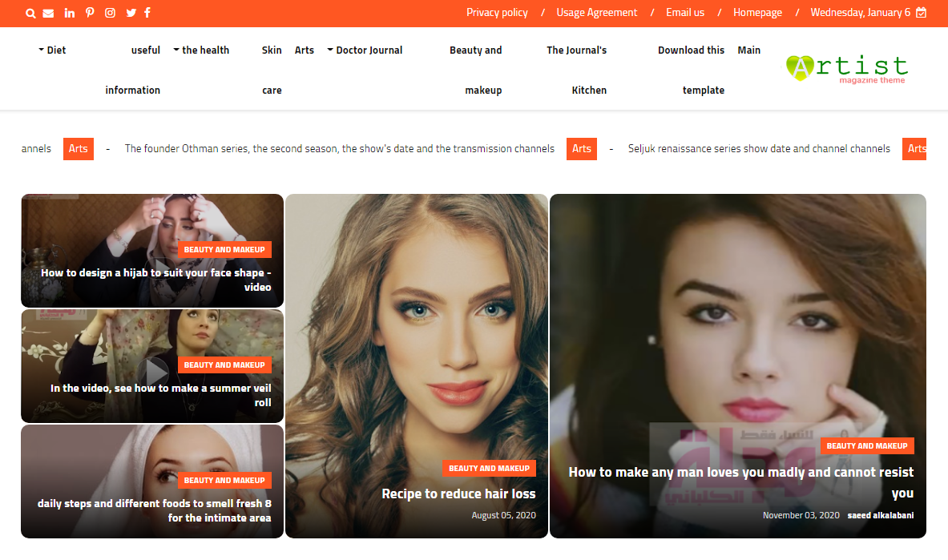The width and height of the screenshot is (948, 560).
Task: Click the Arts tag before Othman headline
Action: point(79,149)
